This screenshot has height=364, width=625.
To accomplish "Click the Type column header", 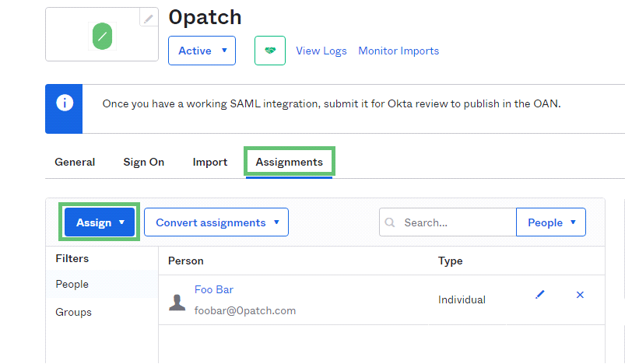I will (451, 261).
